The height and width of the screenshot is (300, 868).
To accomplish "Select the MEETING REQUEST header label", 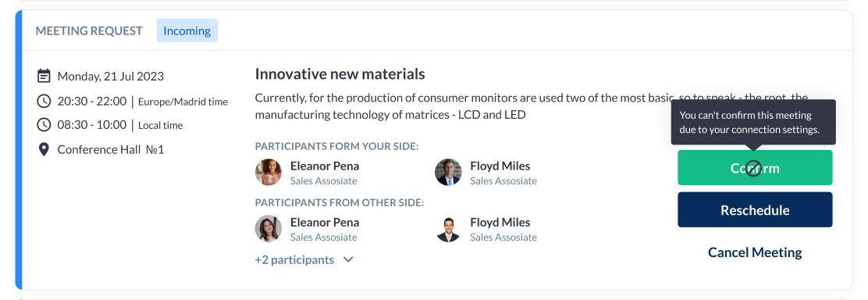I will pos(89,30).
